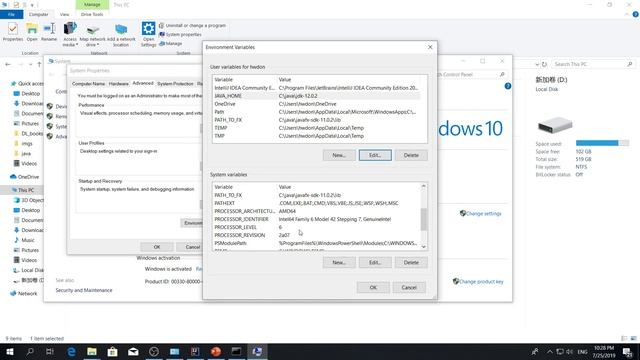The image size is (640, 360).
Task: Select the System Protection tab
Action: click(x=175, y=84)
